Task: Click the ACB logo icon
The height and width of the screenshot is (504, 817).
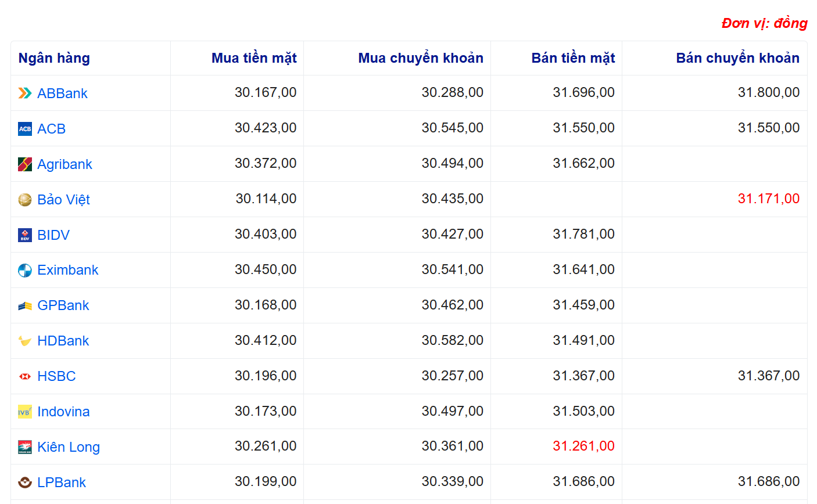Action: click(x=25, y=129)
